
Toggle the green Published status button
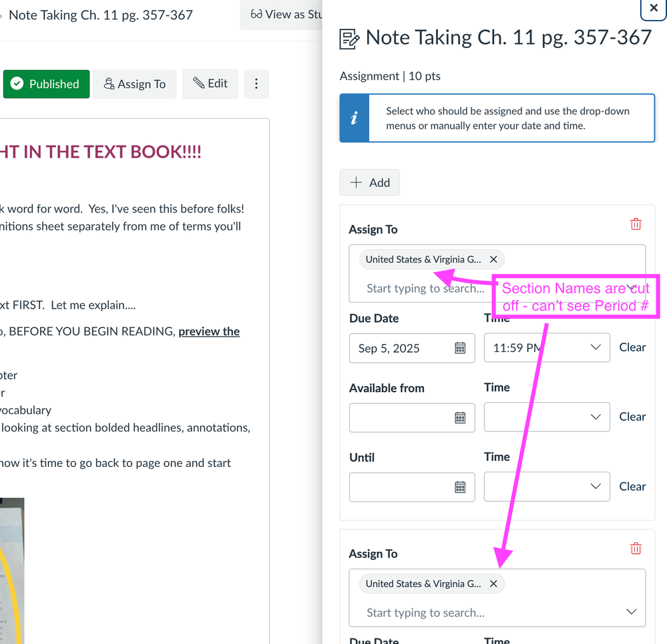click(46, 84)
